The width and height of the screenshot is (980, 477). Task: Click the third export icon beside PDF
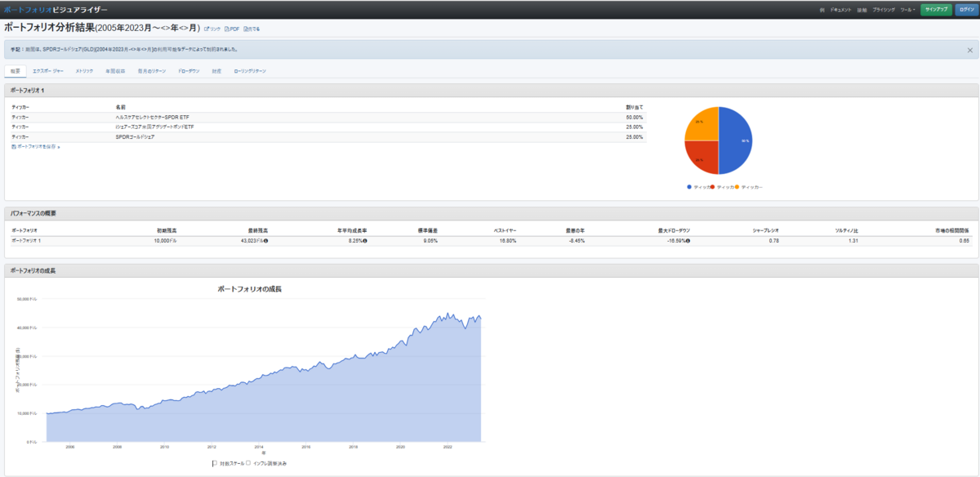pos(246,29)
